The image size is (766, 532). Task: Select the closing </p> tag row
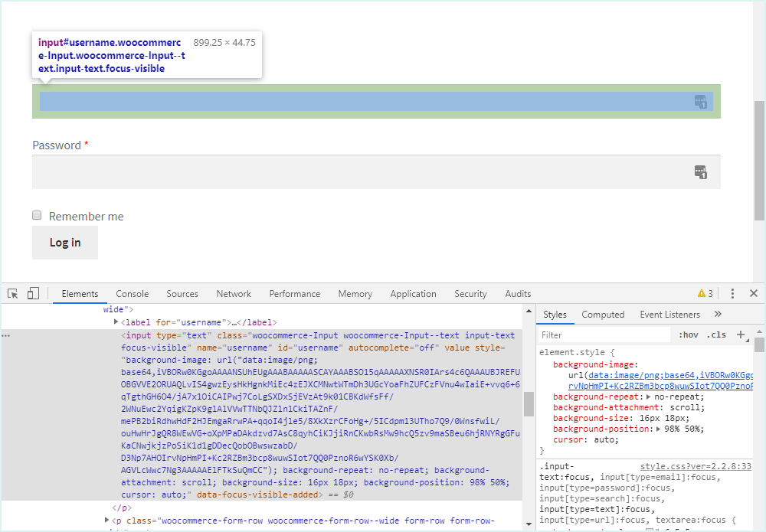tap(122, 508)
